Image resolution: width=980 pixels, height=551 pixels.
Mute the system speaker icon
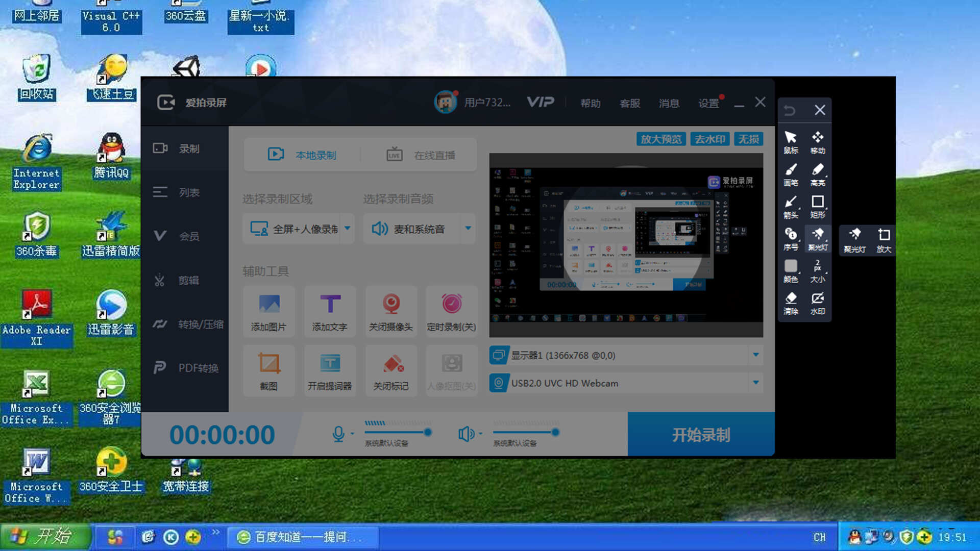[466, 434]
